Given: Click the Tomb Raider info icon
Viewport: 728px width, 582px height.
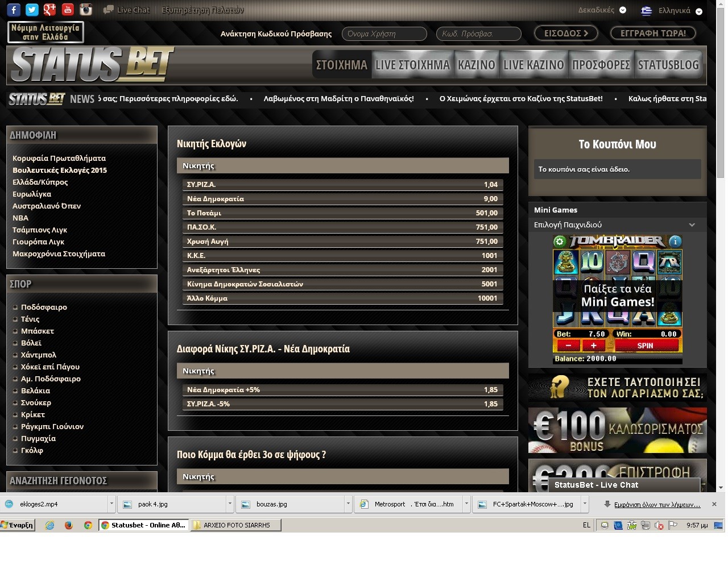Looking at the screenshot, I should 675,242.
